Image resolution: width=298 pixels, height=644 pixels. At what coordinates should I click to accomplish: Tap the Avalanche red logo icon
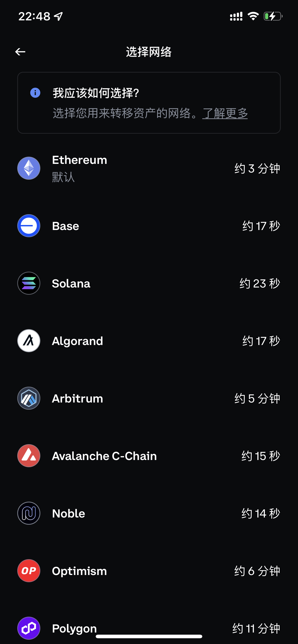coord(29,456)
